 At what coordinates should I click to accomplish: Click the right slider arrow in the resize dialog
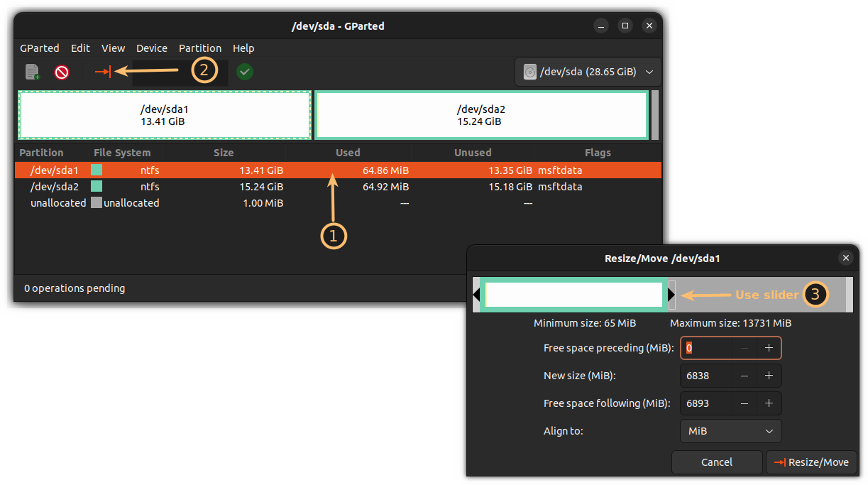671,294
